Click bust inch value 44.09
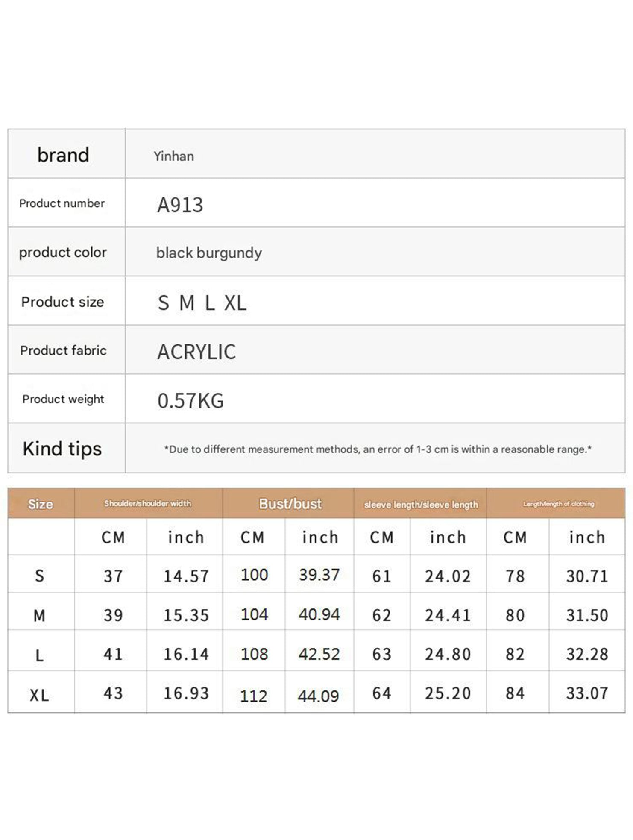The height and width of the screenshot is (840, 633). tap(319, 696)
